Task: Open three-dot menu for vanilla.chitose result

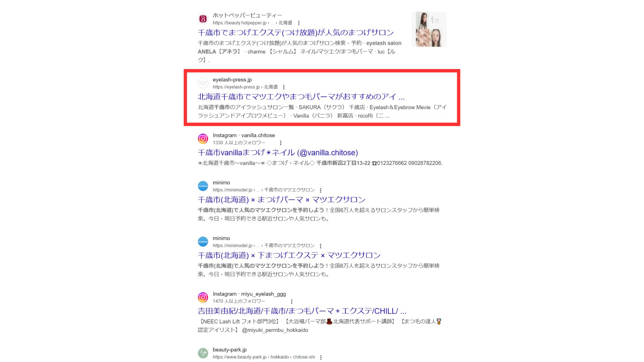Action: [281, 143]
